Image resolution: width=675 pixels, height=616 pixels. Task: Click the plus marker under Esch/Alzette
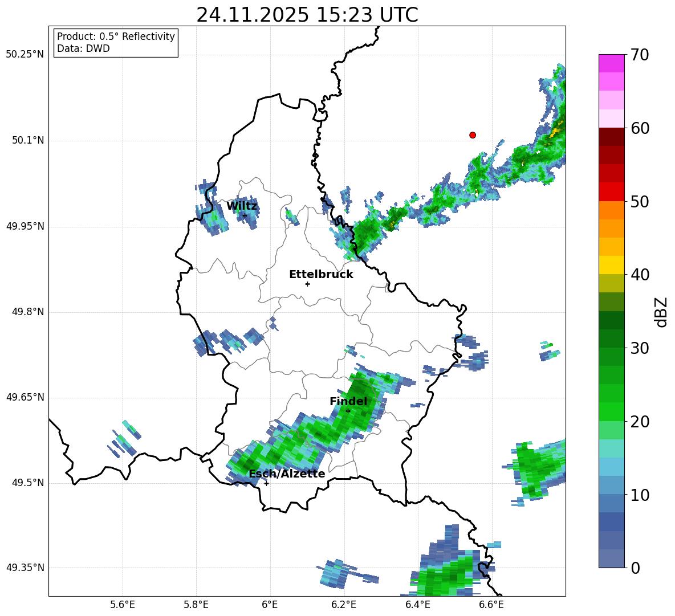[x=266, y=483]
